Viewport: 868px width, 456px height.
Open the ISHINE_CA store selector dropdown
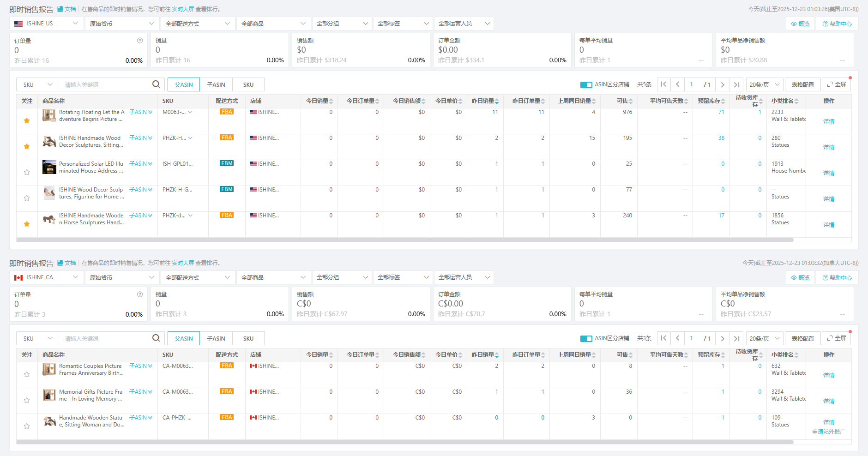click(46, 277)
